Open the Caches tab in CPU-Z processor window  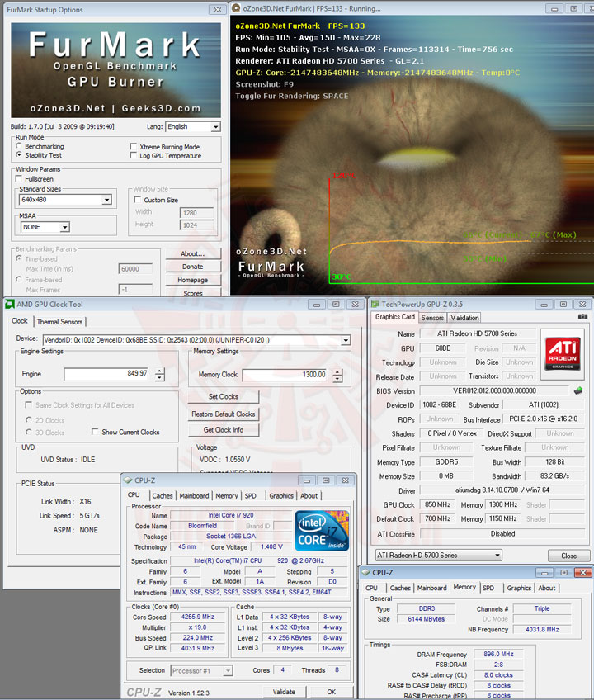point(163,495)
